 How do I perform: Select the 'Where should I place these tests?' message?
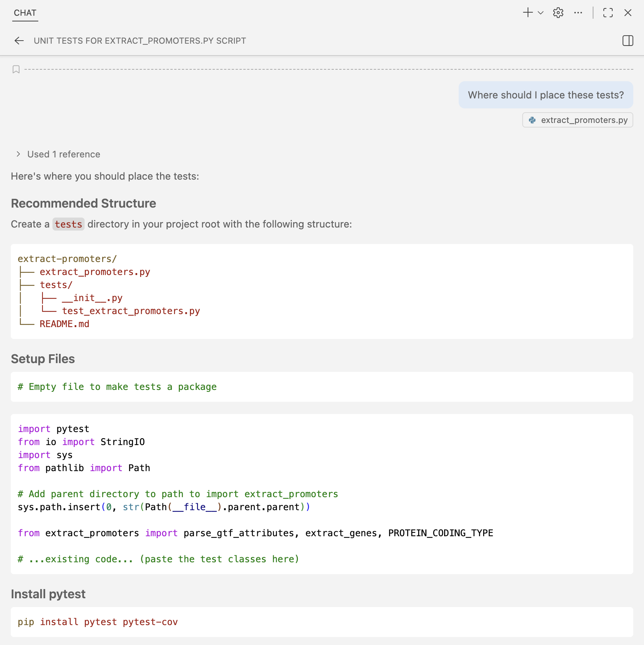point(546,95)
